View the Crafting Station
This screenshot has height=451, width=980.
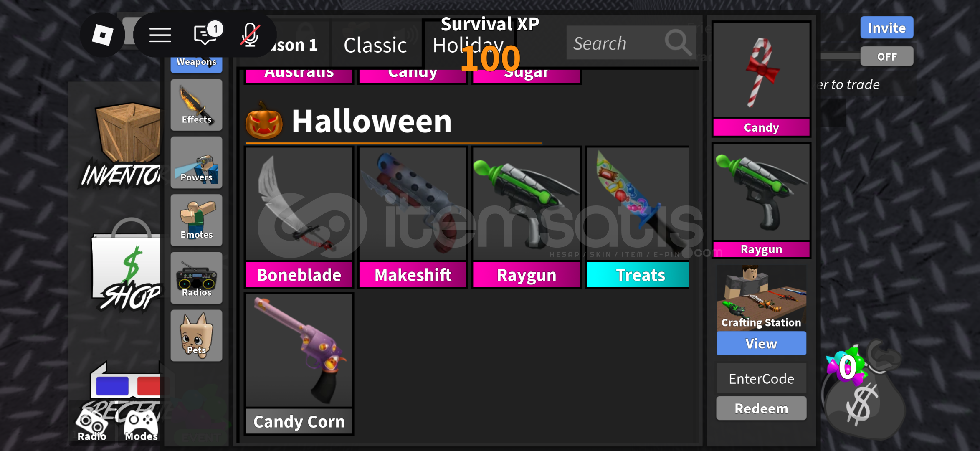761,343
